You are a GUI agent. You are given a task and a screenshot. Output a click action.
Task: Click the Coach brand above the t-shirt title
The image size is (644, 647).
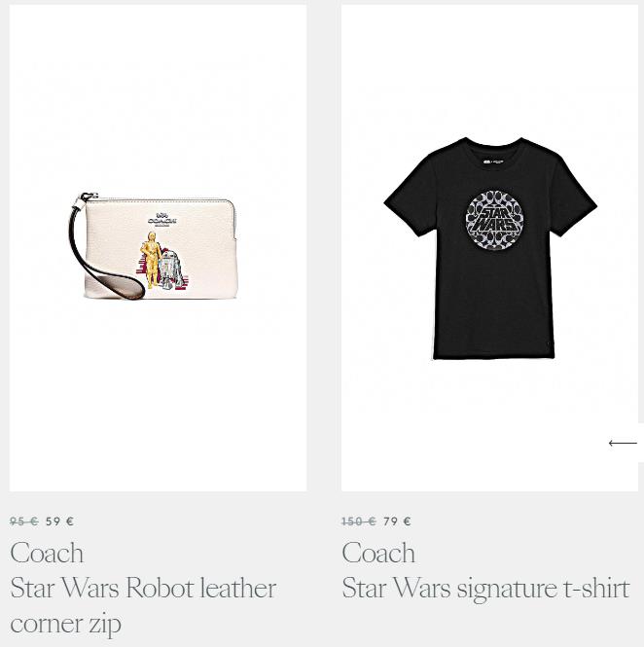pyautogui.click(x=378, y=553)
